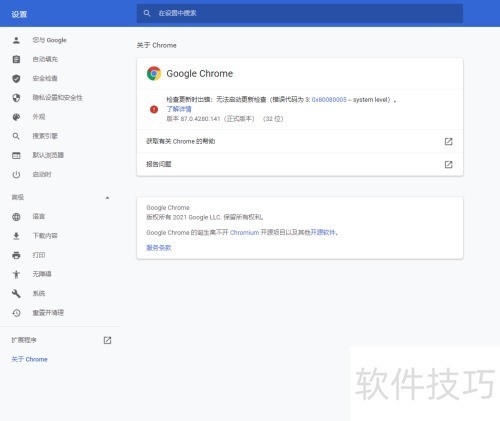Click the globe icon for 语言

(x=16, y=217)
